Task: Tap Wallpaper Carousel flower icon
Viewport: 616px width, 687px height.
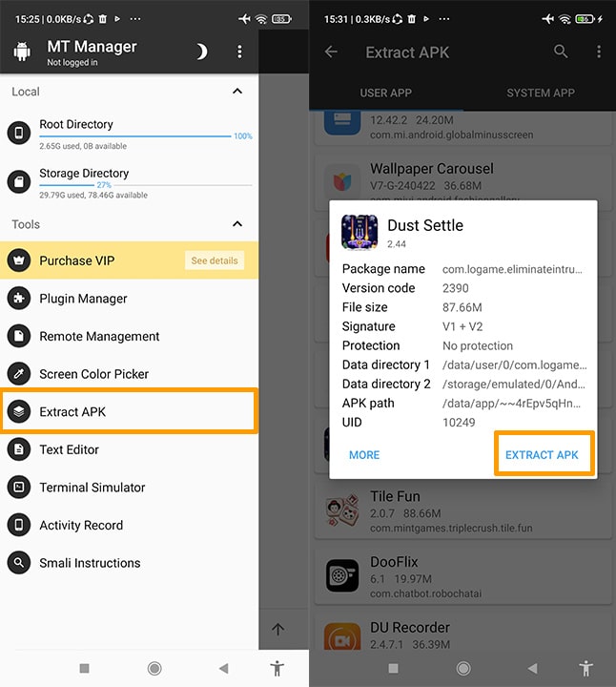Action: (x=342, y=181)
